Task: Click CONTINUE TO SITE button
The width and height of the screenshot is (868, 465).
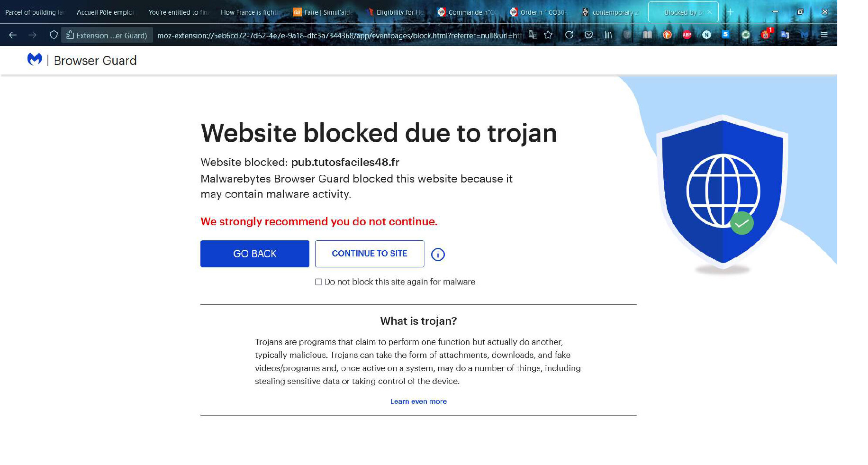Action: point(370,254)
